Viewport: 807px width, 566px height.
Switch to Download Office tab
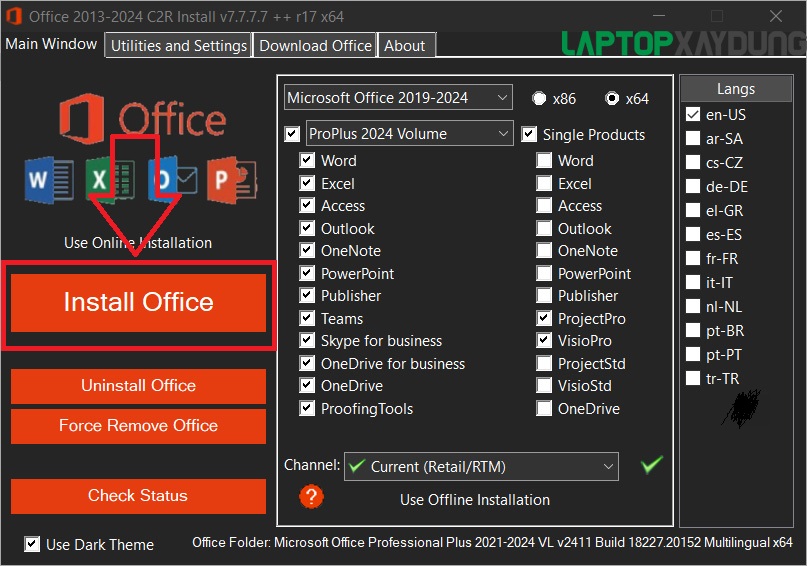point(315,45)
